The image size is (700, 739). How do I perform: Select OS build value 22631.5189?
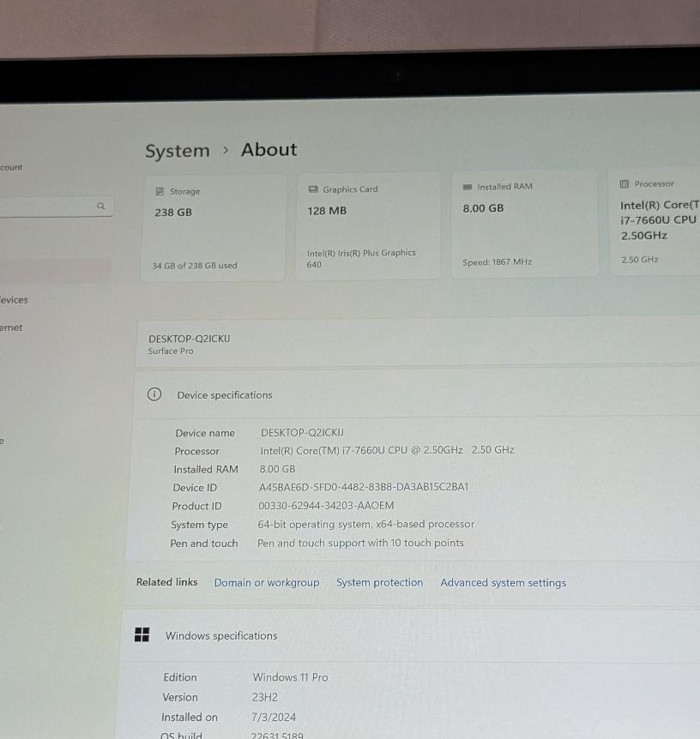point(277,735)
